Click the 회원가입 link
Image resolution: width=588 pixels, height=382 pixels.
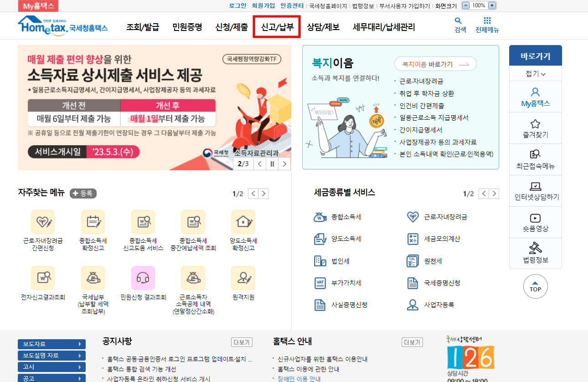point(263,5)
